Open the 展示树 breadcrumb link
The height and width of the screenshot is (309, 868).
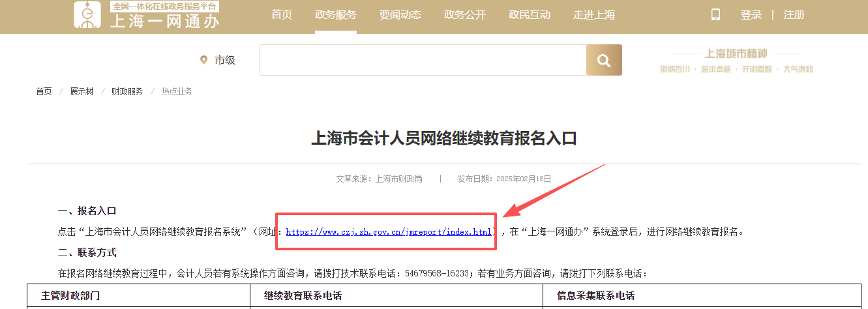pos(82,91)
